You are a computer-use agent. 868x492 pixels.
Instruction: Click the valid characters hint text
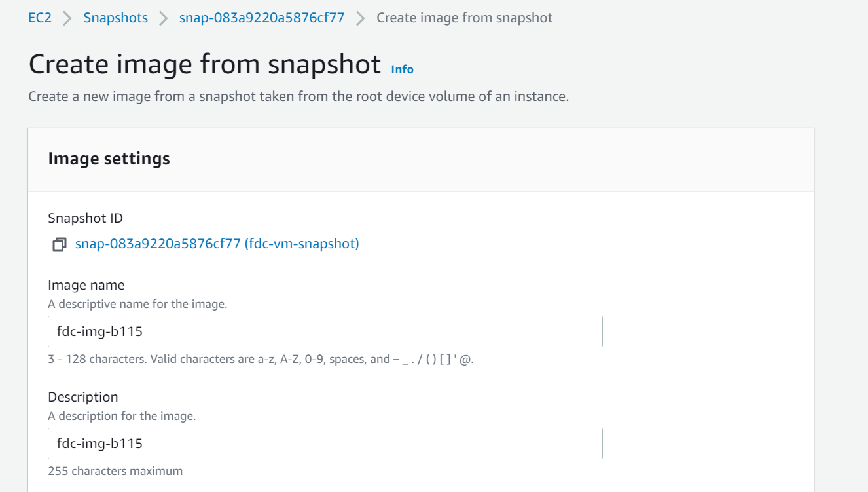coord(261,359)
